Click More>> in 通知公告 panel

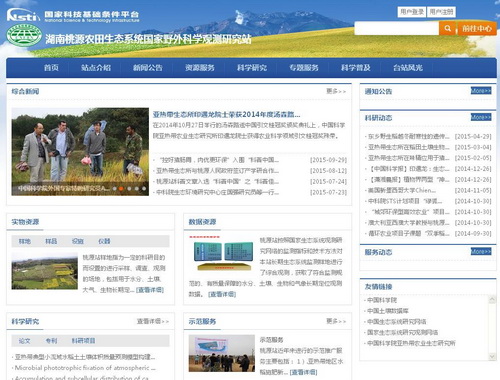tap(481, 90)
